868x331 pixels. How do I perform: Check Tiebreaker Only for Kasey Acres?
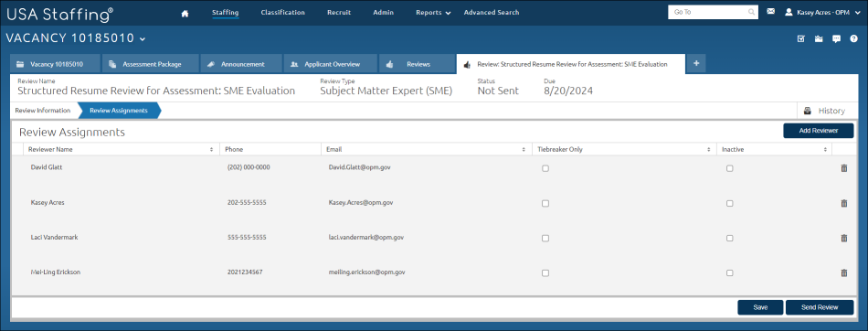[545, 204]
